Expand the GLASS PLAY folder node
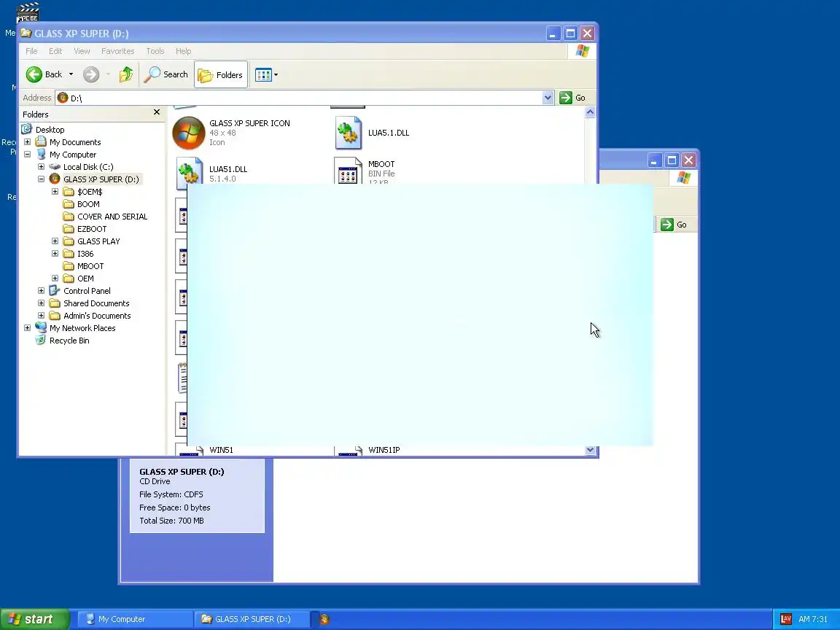This screenshot has width=840, height=630. tap(55, 241)
